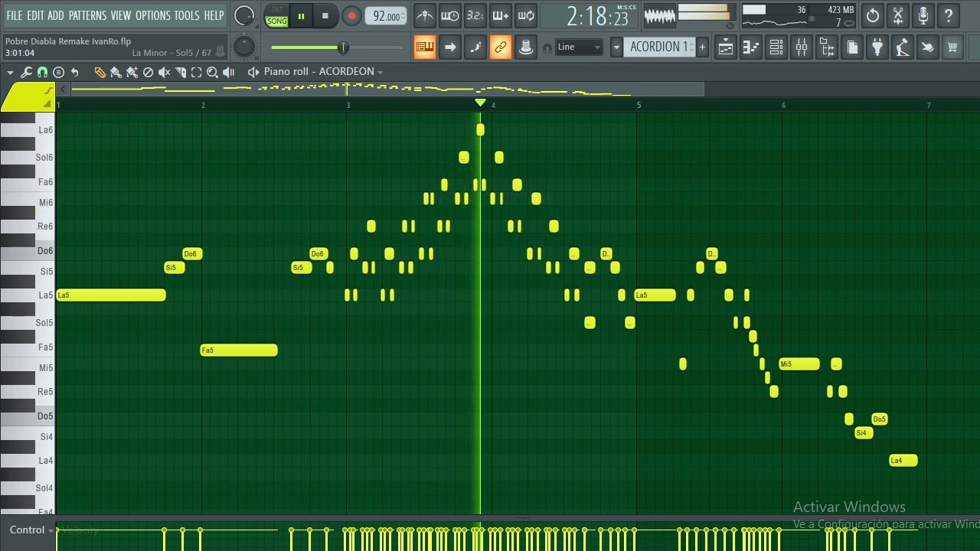Open piano roll tools wrench icon
The height and width of the screenshot is (551, 980).
point(27,72)
